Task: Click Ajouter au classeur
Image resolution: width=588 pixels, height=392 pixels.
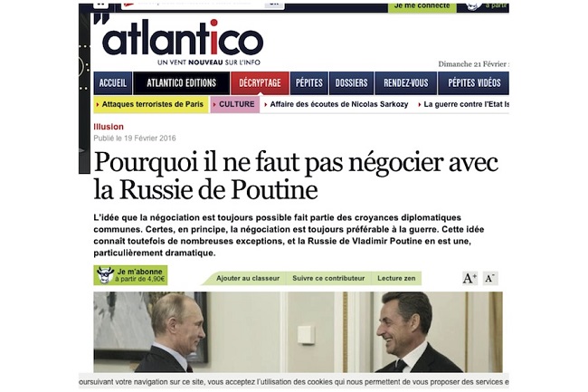Action: pos(248,278)
